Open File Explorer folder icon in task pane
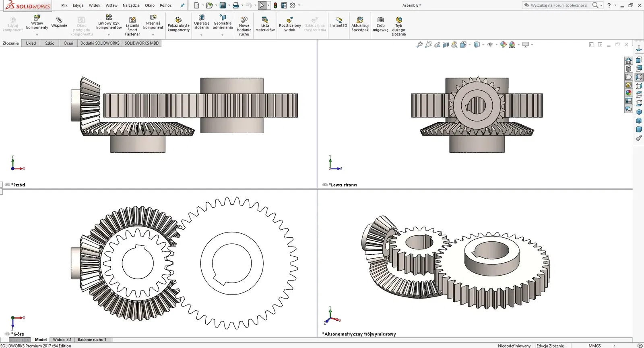644x348 pixels. 628,77
